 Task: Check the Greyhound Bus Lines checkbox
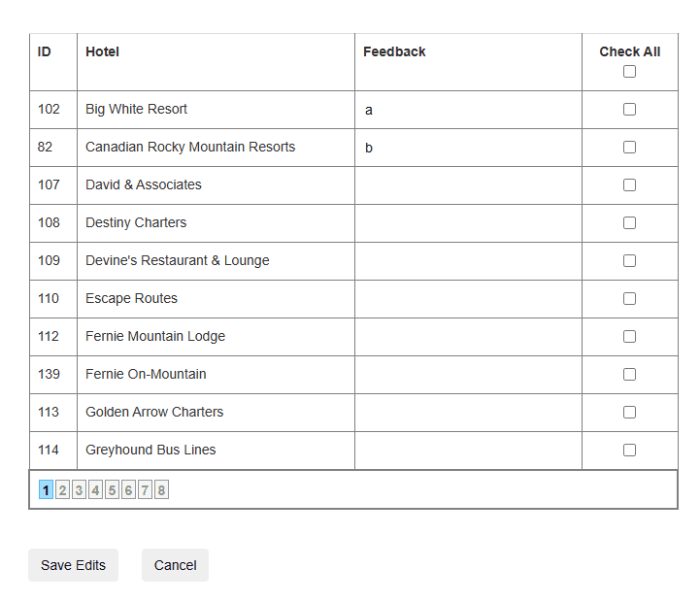tap(629, 451)
